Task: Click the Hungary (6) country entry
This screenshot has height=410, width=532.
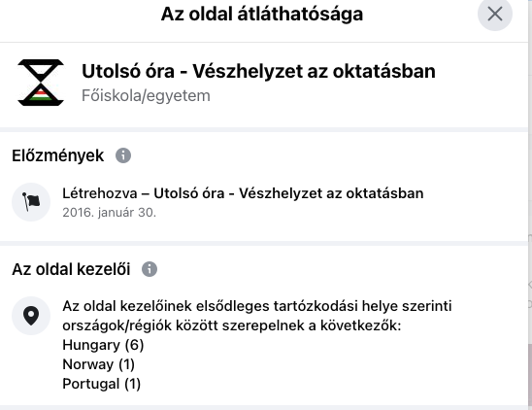Action: pyautogui.click(x=103, y=345)
